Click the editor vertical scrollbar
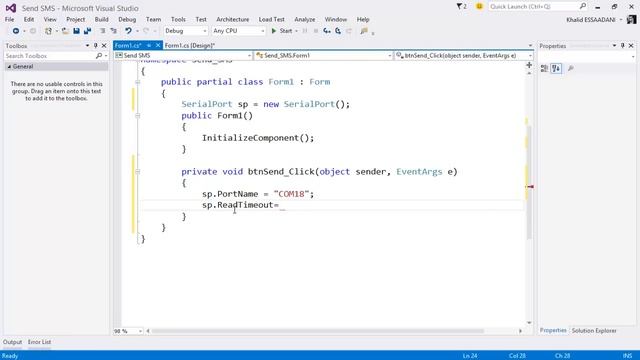Viewport: 640px width, 360px height. point(529,182)
